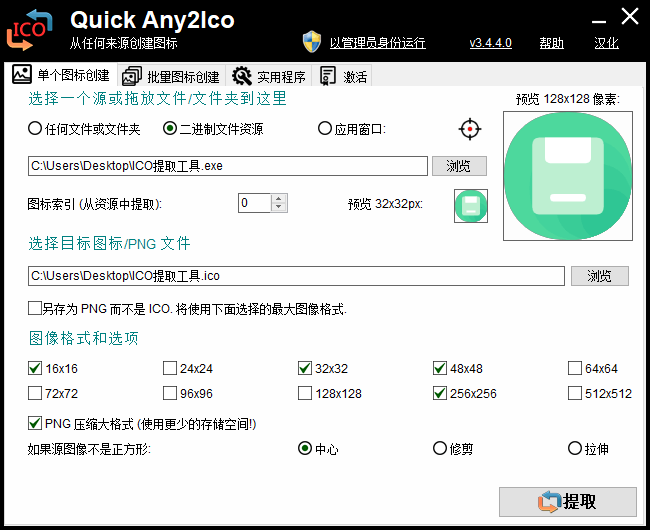Open the 批量图标创建 tab
The image size is (650, 530).
coord(170,77)
